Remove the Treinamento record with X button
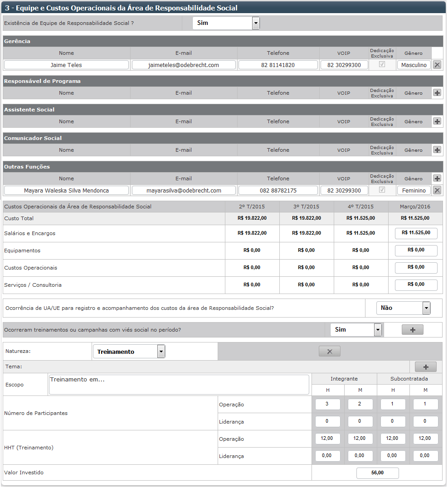The width and height of the screenshot is (448, 487). coord(329,352)
